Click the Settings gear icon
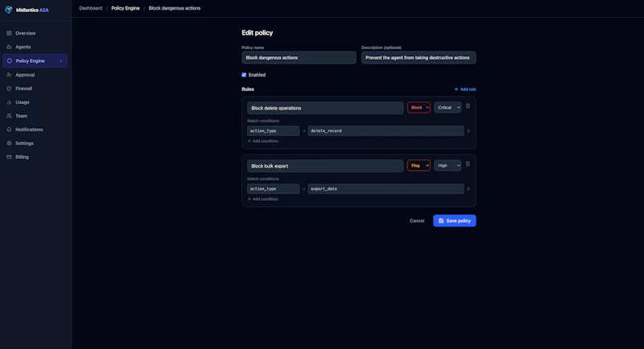This screenshot has height=349, width=644. coord(9,143)
